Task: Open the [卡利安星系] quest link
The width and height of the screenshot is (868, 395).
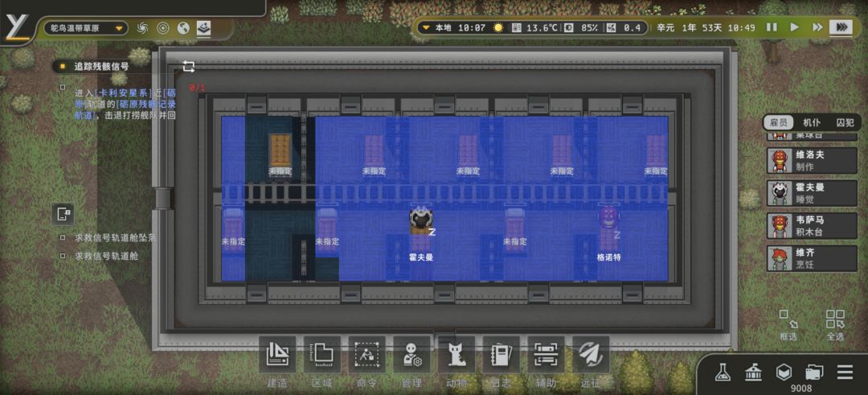Action: tap(122, 93)
